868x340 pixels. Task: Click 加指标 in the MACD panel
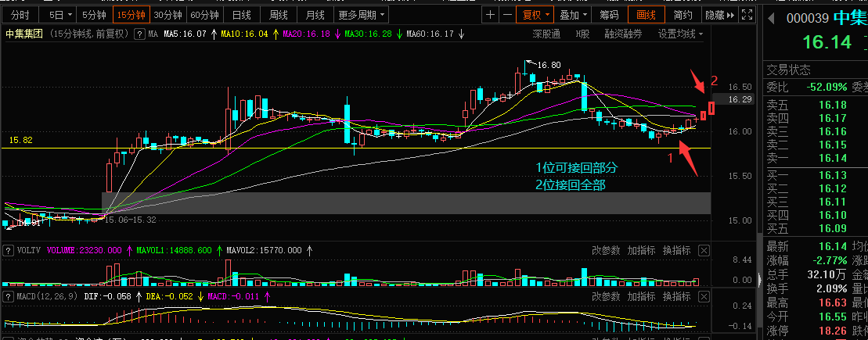642,296
